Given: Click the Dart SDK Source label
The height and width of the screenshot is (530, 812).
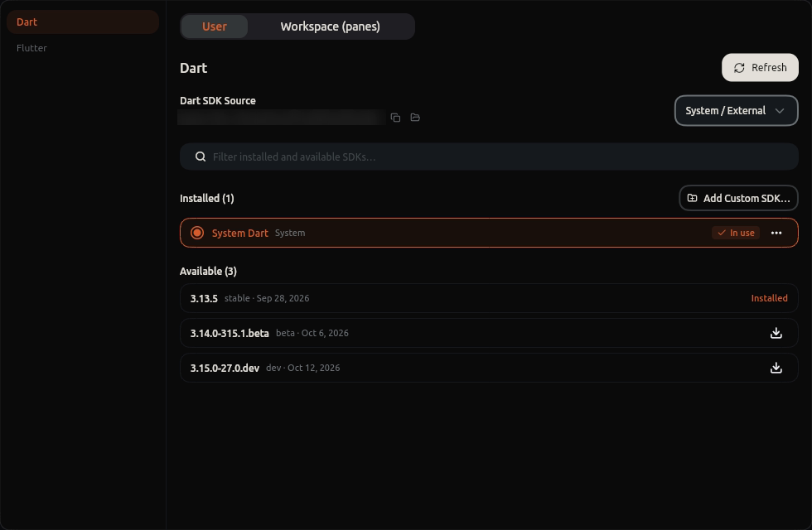Looking at the screenshot, I should coord(217,100).
